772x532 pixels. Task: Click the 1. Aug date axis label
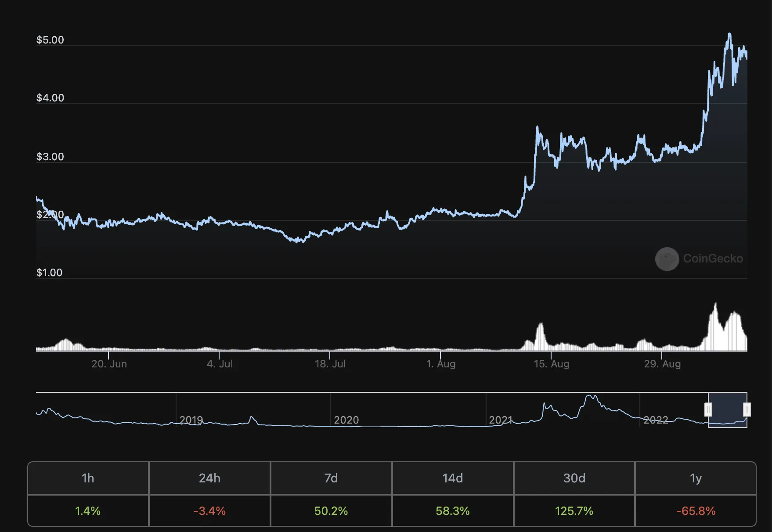pos(441,364)
